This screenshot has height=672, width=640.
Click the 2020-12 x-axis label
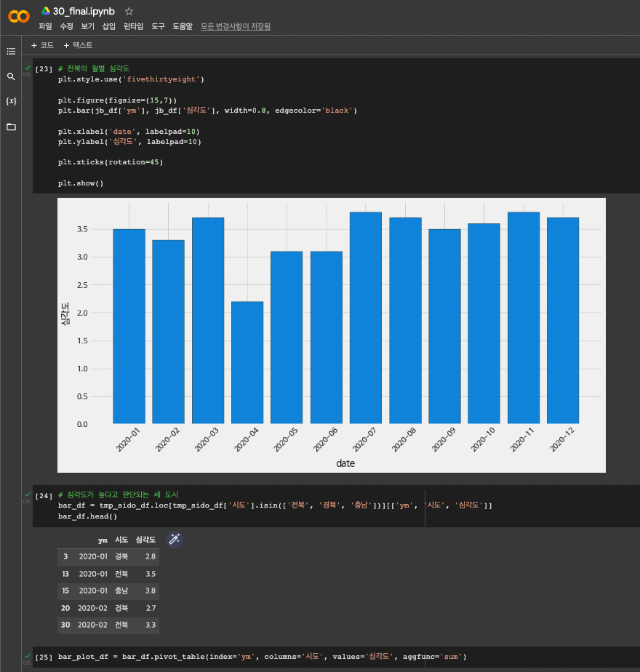tap(562, 439)
